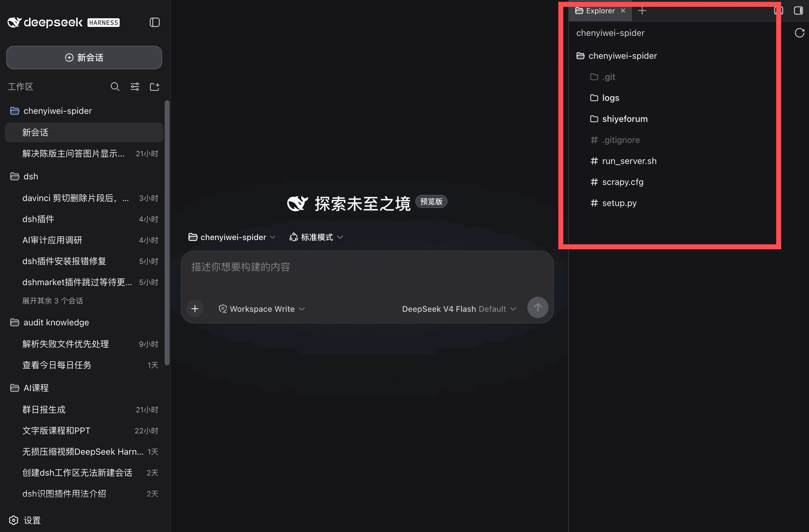Start a new chat with the 新会话 button
The height and width of the screenshot is (532, 809).
click(84, 58)
